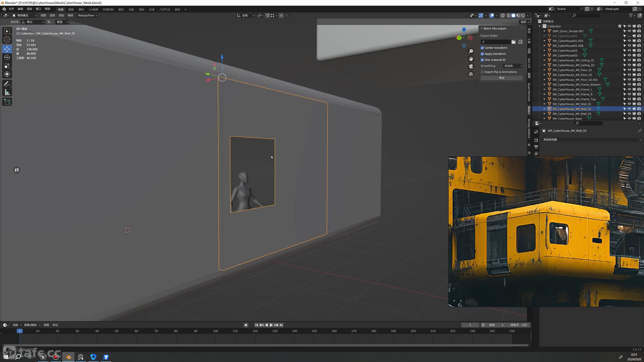Open the File menu

click(x=11, y=9)
